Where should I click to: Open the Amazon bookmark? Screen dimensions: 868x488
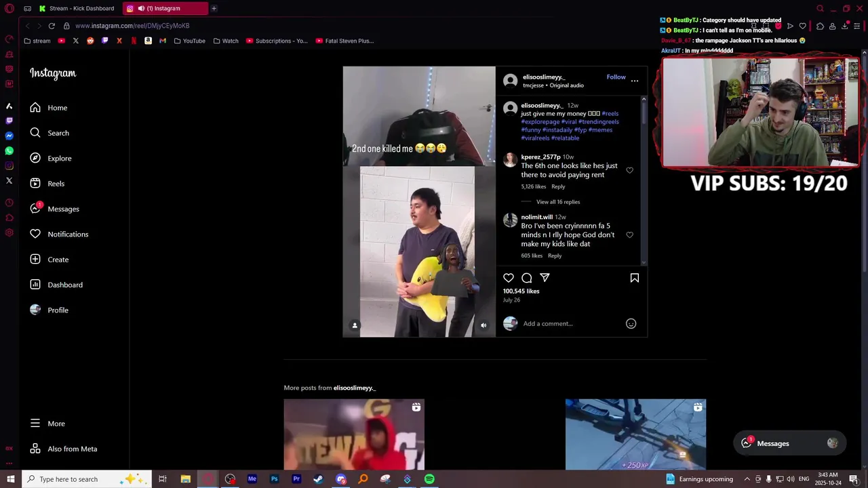[x=148, y=41]
